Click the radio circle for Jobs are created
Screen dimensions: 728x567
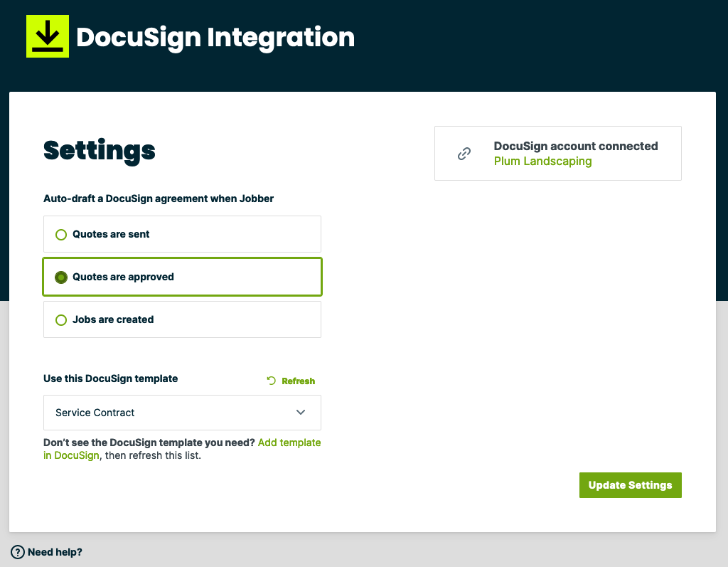point(61,319)
